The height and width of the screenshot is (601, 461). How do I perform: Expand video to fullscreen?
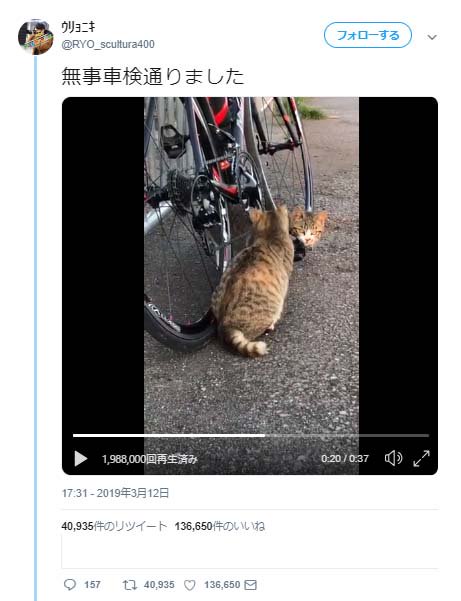tap(421, 458)
